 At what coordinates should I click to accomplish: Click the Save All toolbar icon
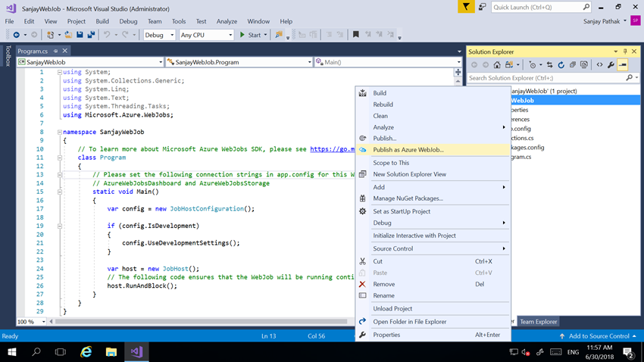[91, 35]
